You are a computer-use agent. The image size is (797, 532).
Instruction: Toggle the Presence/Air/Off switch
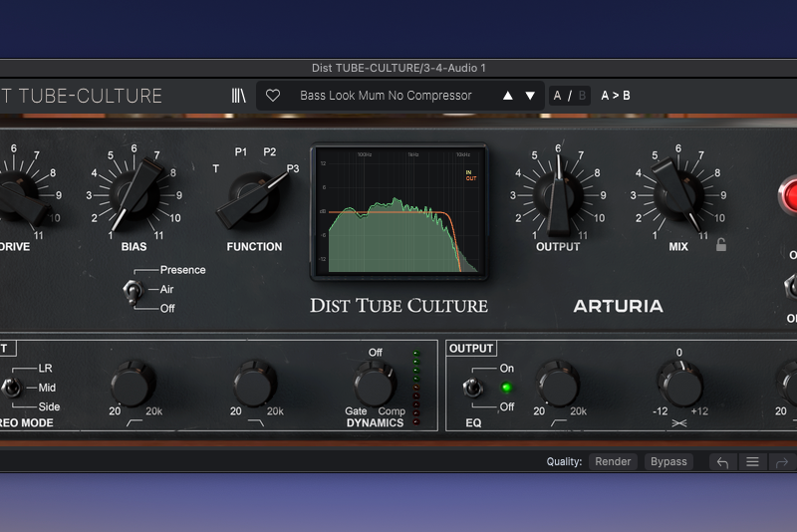click(130, 290)
